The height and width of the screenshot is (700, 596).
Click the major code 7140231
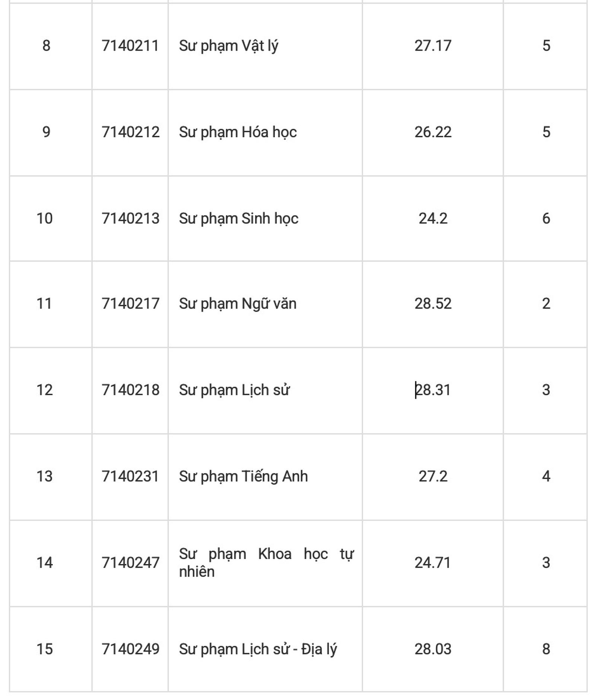[130, 476]
